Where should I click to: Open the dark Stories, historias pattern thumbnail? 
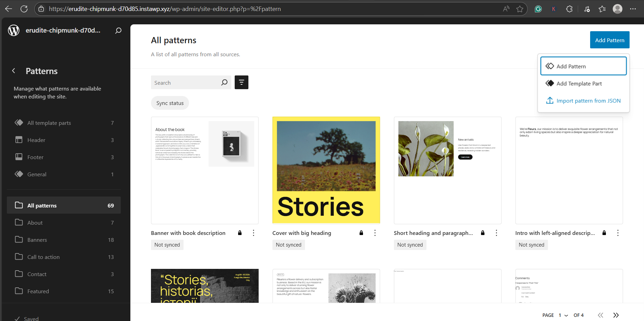tap(205, 286)
